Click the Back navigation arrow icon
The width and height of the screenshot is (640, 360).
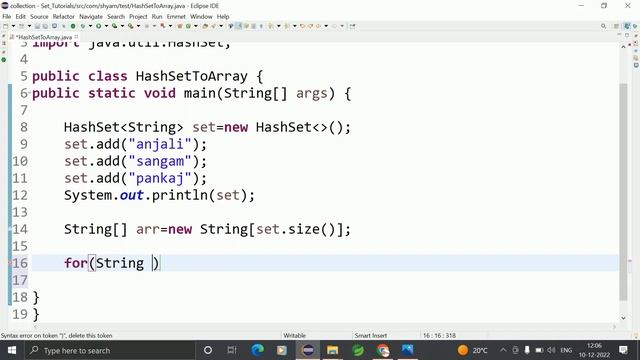coord(318,26)
